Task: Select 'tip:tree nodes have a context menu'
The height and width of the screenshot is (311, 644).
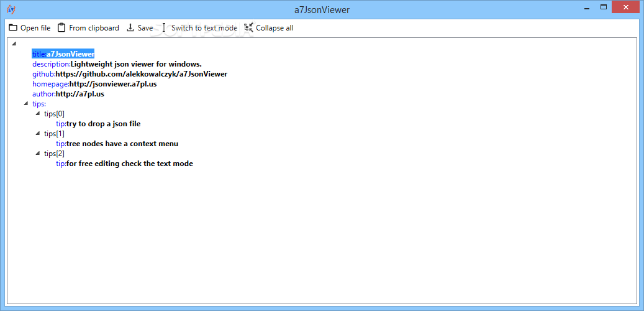Action: [117, 144]
